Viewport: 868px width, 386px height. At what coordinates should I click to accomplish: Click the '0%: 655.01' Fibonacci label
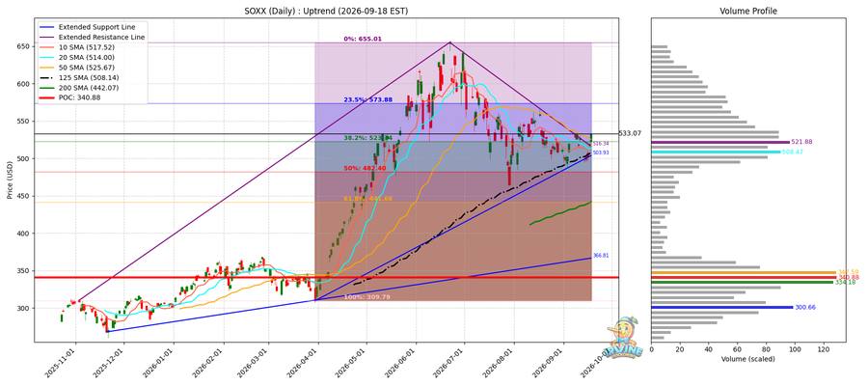363,40
